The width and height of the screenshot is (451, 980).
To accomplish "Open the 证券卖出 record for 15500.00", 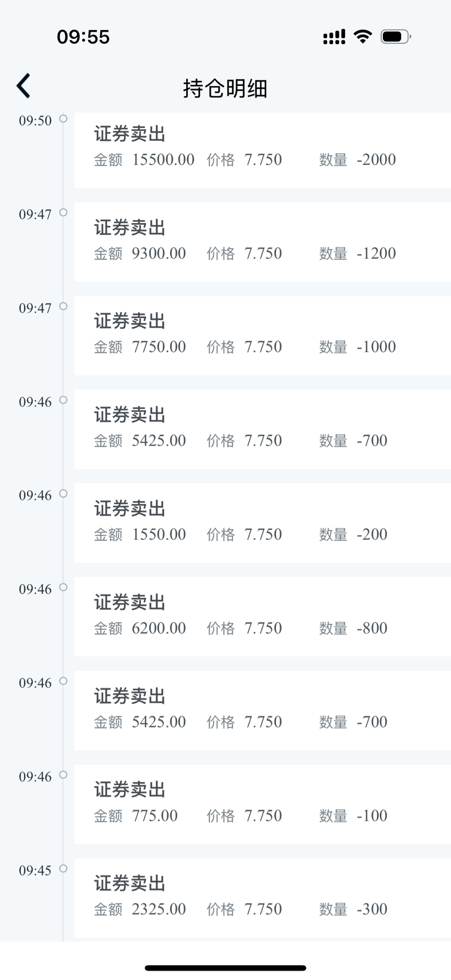I will [x=262, y=149].
